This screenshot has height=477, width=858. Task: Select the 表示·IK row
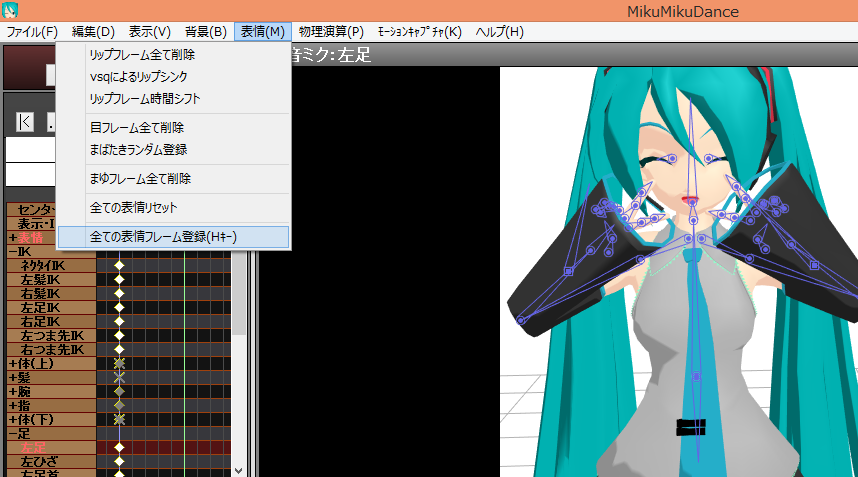[31, 224]
